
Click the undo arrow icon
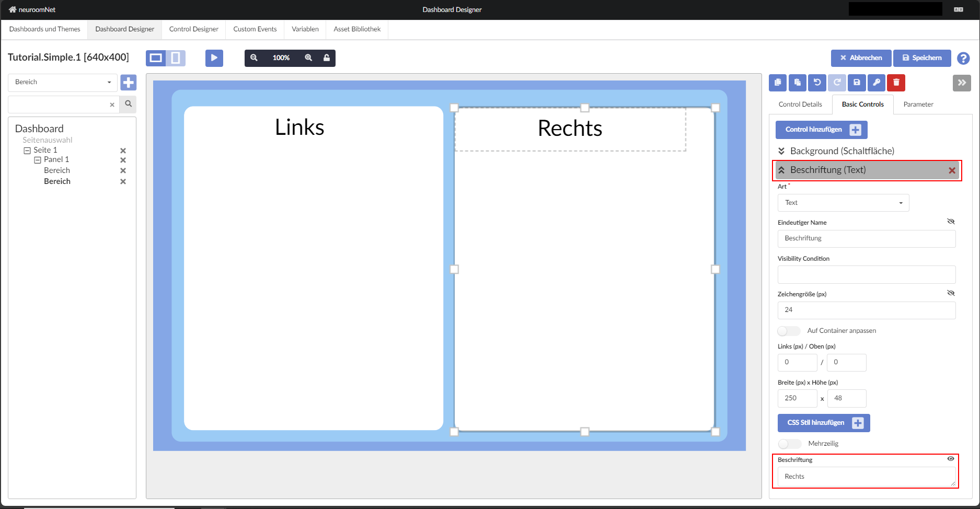tap(817, 83)
